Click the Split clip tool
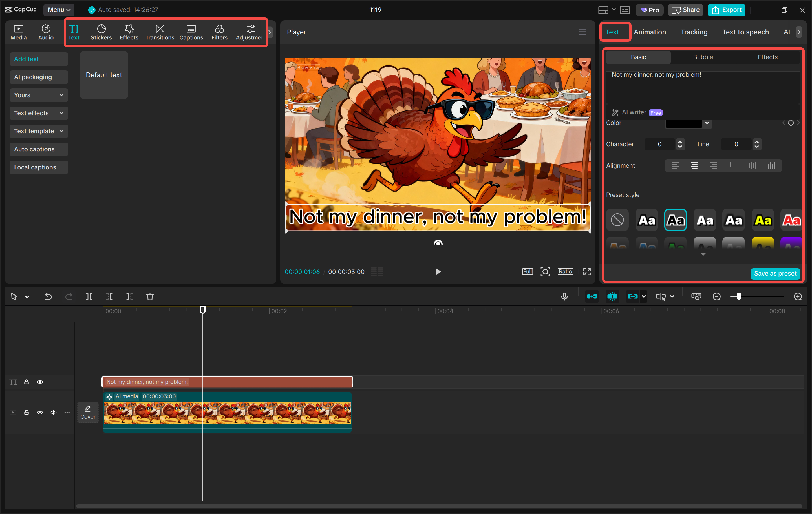This screenshot has height=514, width=812. coord(89,297)
